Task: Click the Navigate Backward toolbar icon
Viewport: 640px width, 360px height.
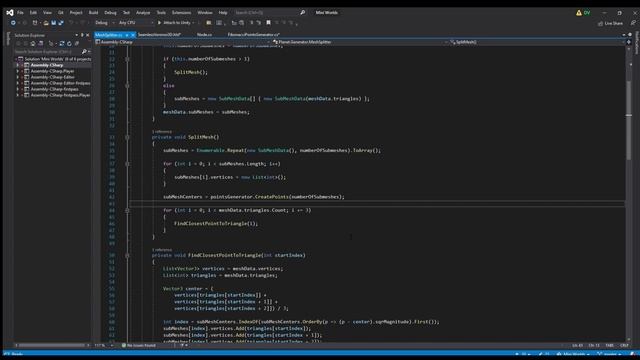Action: (x=13, y=23)
